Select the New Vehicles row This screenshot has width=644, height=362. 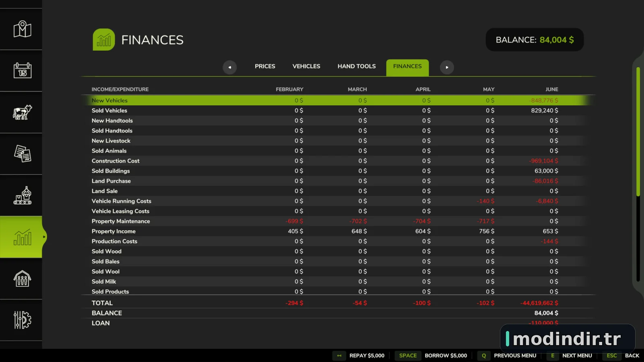(x=338, y=100)
